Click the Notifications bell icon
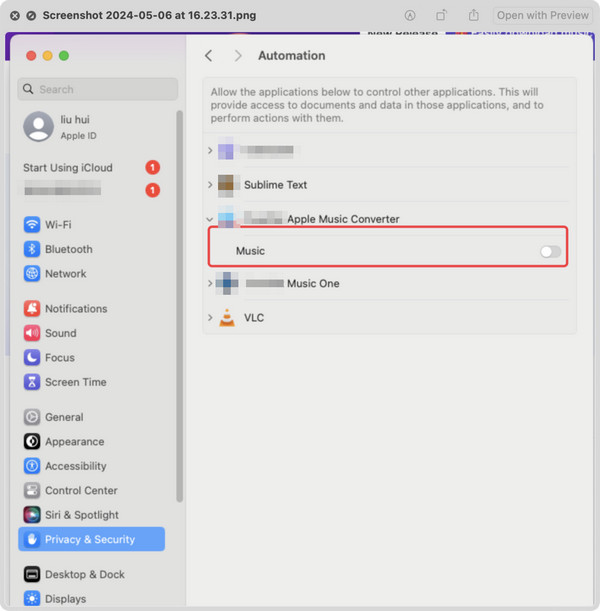600x611 pixels. point(32,309)
